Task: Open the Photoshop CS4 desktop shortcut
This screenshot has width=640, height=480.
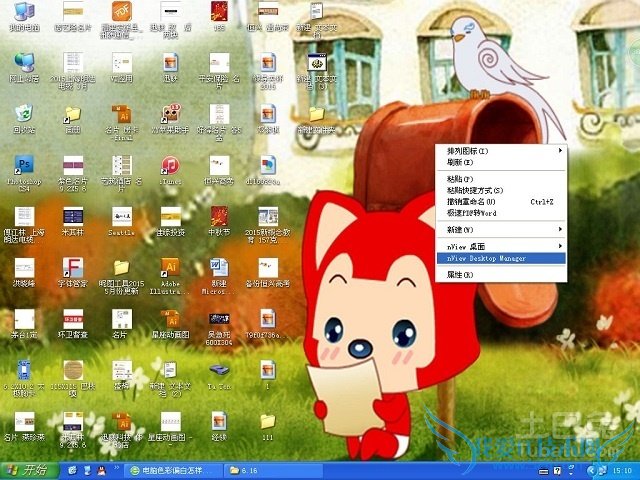Action: (x=24, y=166)
